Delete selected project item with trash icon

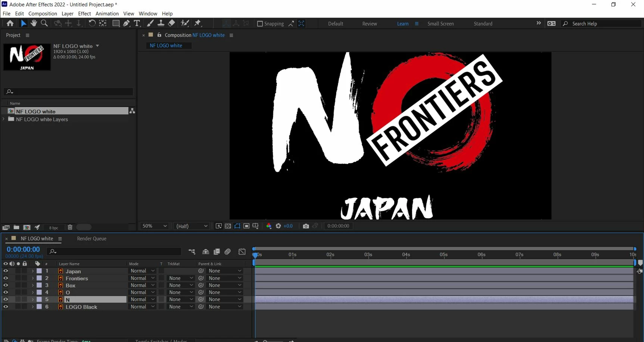point(70,227)
